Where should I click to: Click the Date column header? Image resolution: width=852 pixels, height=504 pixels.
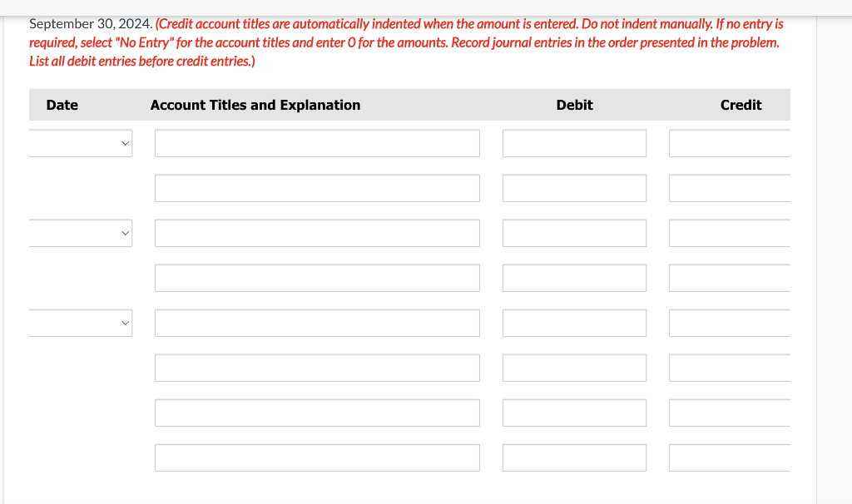[x=62, y=105]
